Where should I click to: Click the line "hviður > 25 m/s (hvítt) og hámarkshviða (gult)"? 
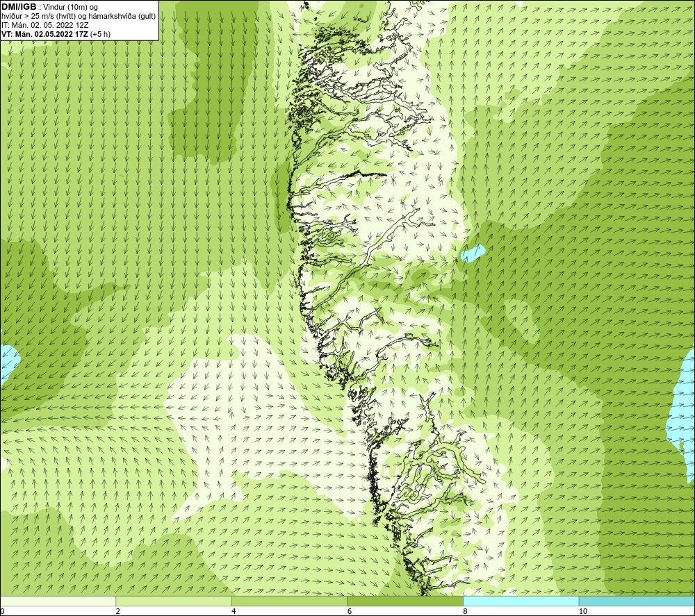79,16
